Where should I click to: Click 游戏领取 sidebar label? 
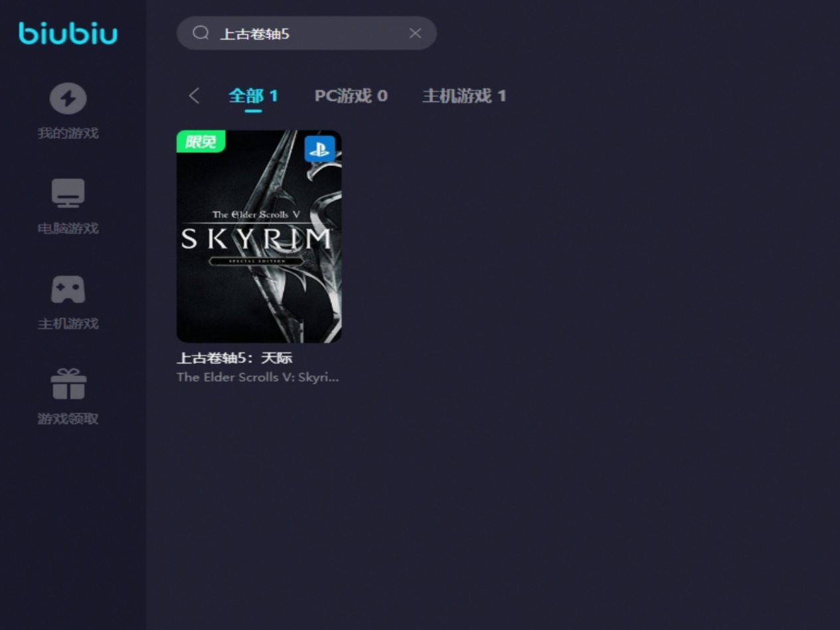coord(68,419)
